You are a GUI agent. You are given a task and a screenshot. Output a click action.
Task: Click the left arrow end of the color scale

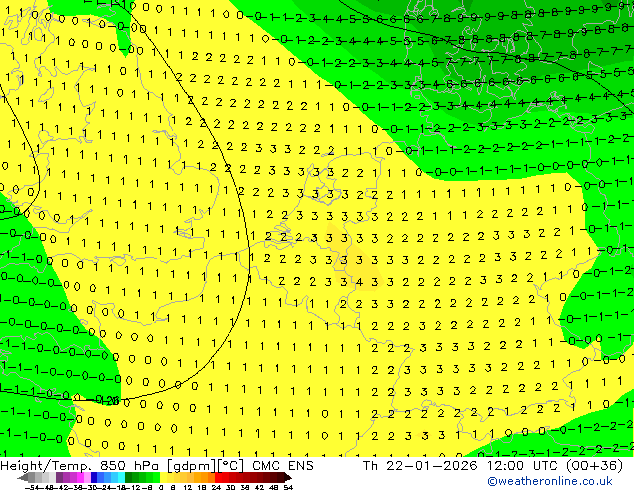tap(23, 477)
